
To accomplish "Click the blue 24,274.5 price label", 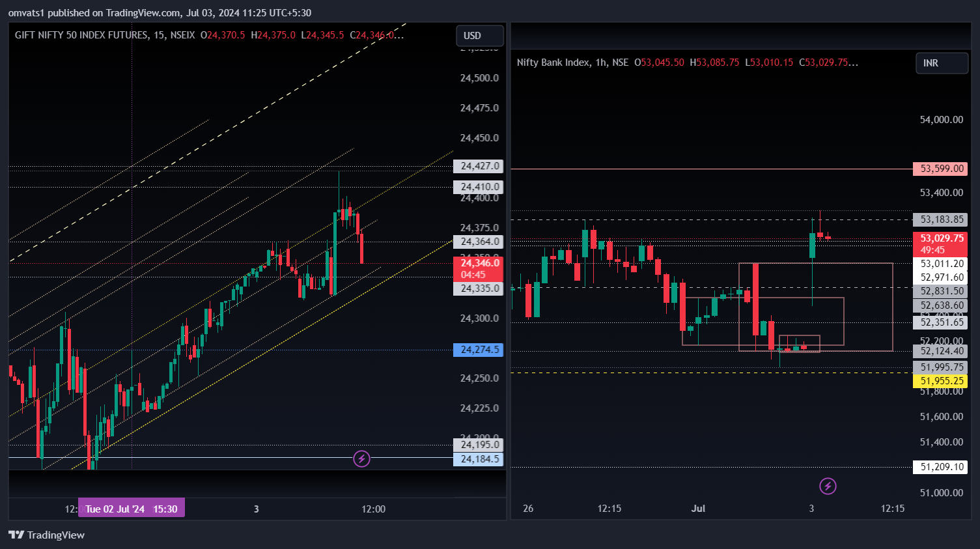I will (x=479, y=350).
